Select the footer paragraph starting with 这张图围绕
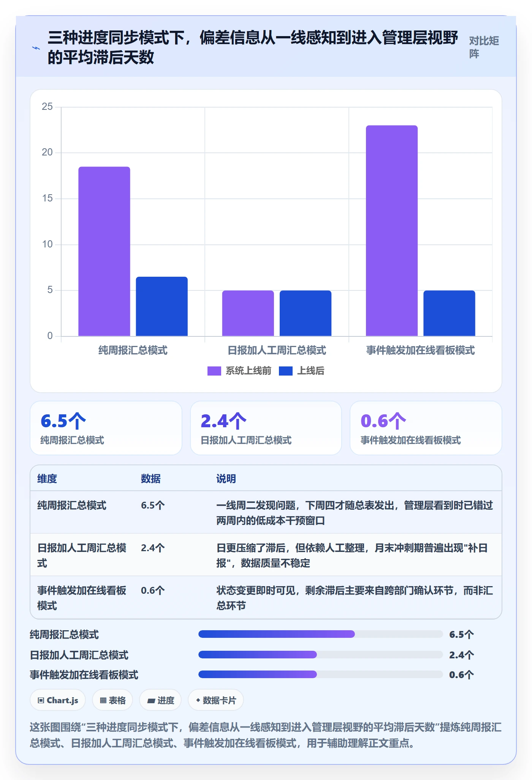 click(x=266, y=735)
